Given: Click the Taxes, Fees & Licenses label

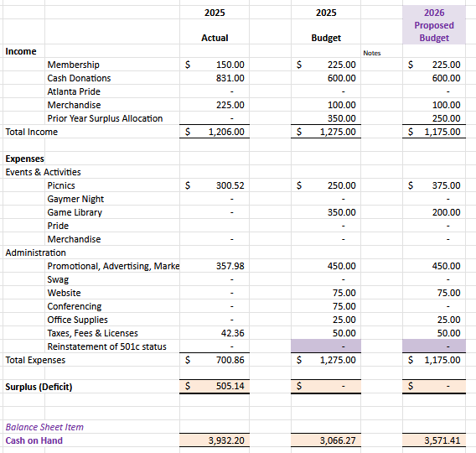Looking at the screenshot, I should tap(92, 333).
